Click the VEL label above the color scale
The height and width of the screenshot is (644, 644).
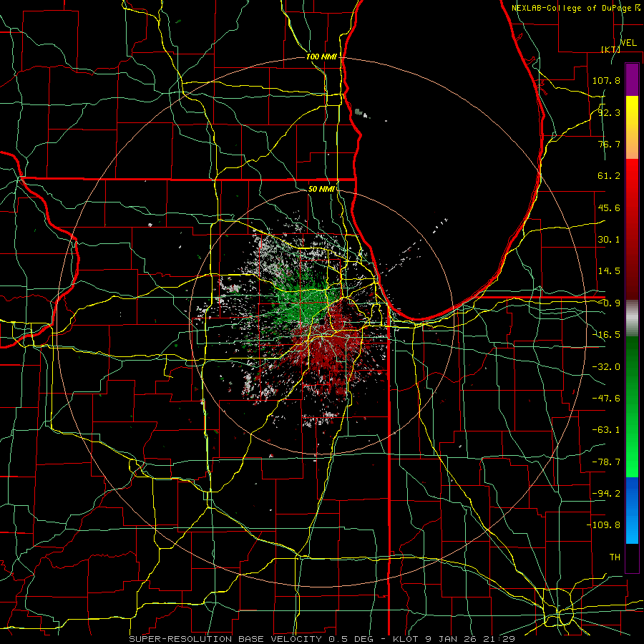628,43
